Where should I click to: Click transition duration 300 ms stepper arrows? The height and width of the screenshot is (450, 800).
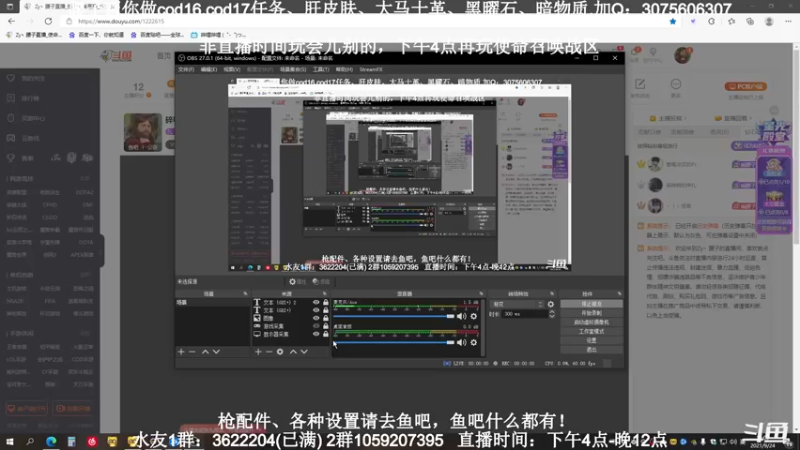tap(552, 314)
